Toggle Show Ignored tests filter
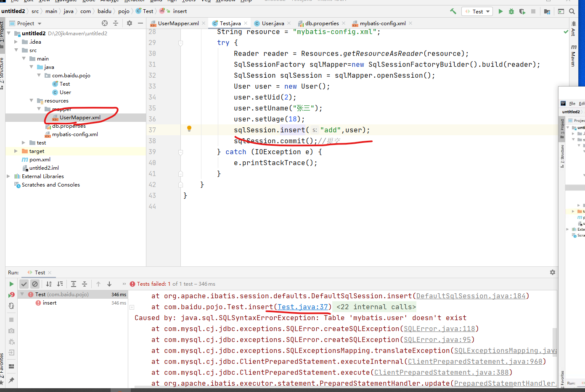Viewport: 585px width, 392px height. pos(35,284)
